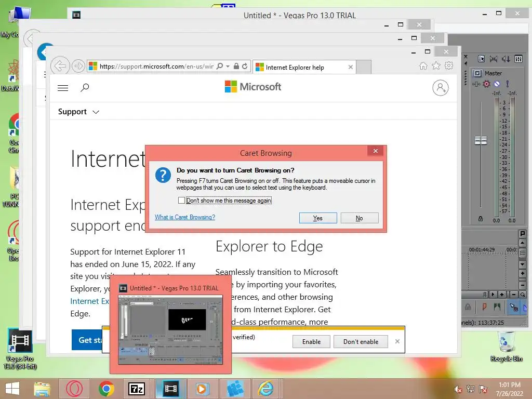Mute the Master bus
The width and height of the screenshot is (532, 399).
pos(497,84)
